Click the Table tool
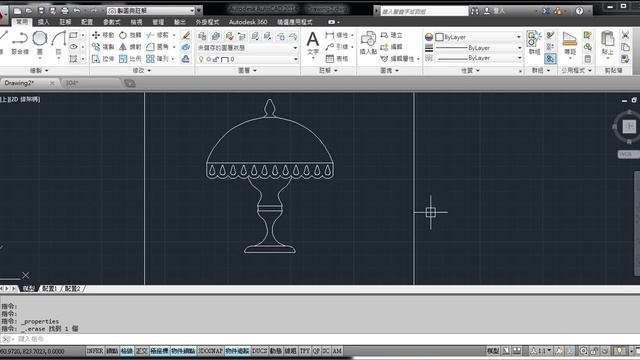 [x=338, y=59]
